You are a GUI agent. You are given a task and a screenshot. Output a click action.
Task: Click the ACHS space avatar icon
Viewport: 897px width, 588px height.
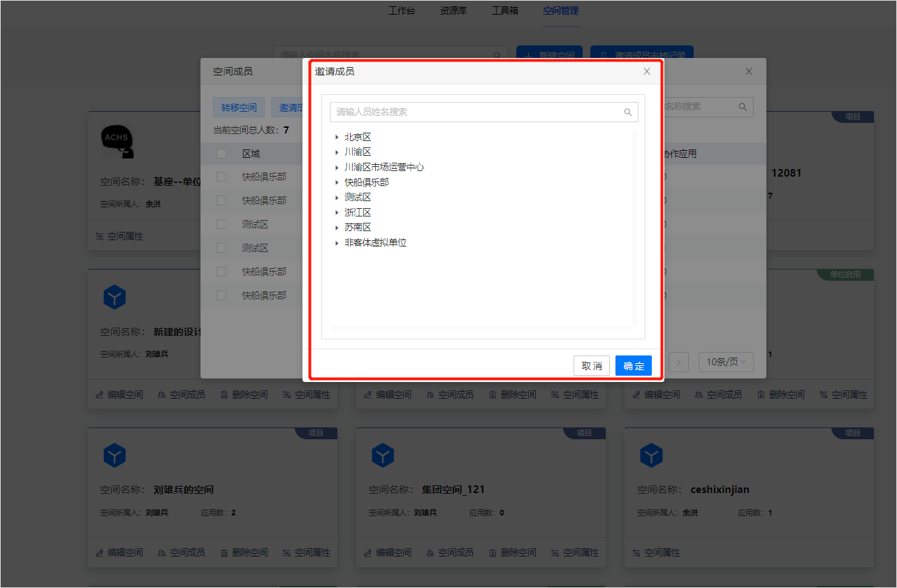click(x=117, y=140)
